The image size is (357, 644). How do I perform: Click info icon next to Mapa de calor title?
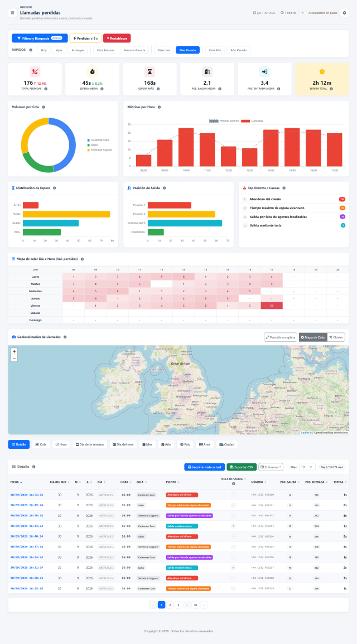pos(82,259)
